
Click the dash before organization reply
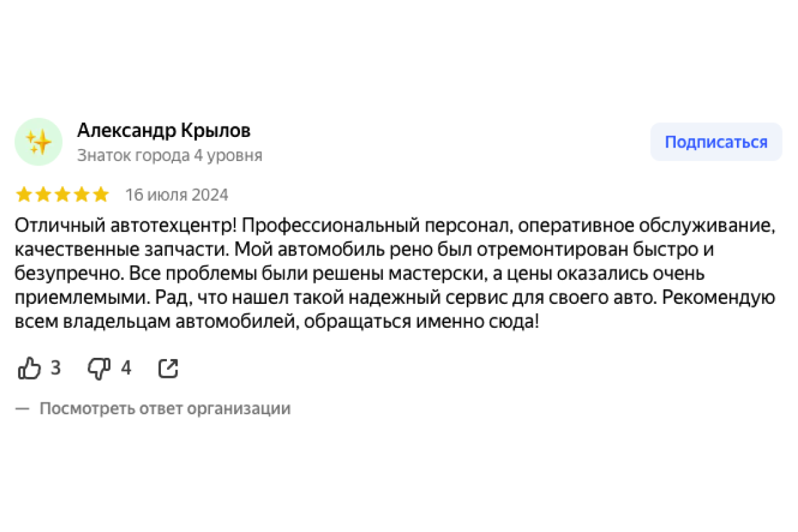(x=23, y=408)
